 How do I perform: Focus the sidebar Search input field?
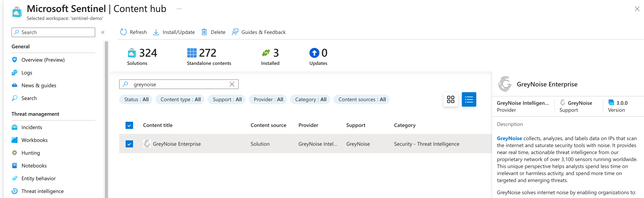pyautogui.click(x=53, y=32)
